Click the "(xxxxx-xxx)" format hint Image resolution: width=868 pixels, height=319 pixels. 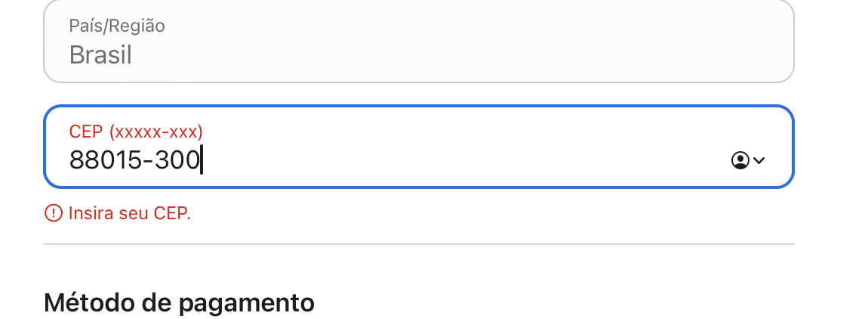tap(156, 132)
